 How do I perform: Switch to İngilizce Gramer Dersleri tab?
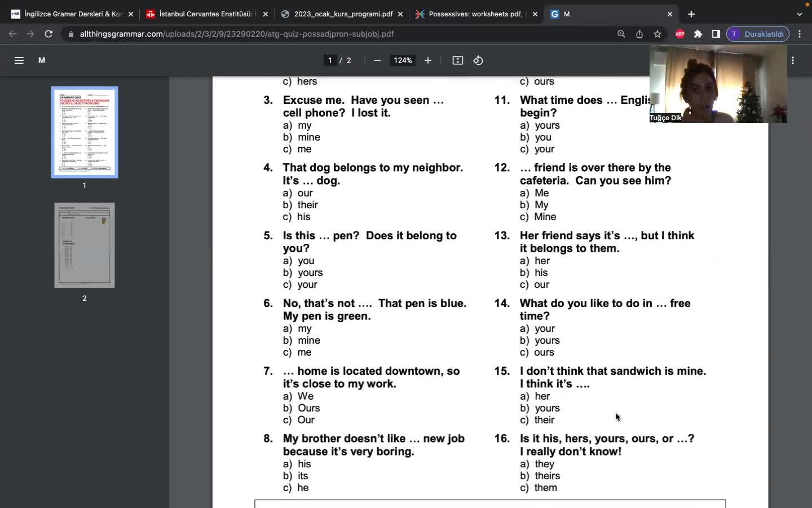pyautogui.click(x=73, y=14)
